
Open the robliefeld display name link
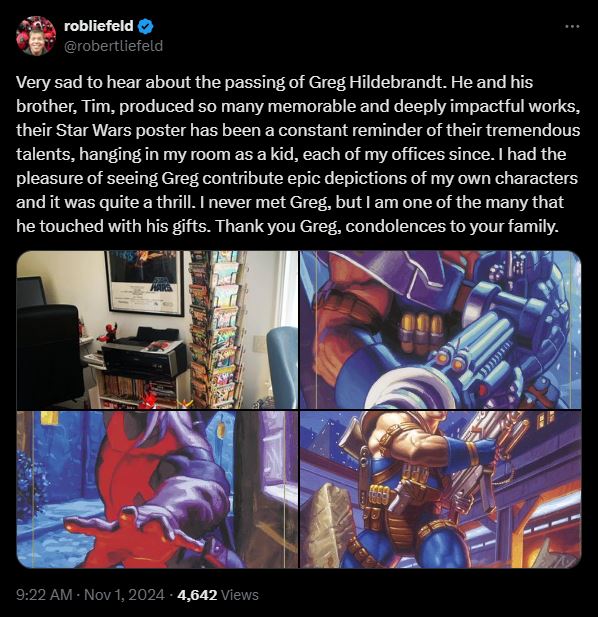tap(99, 26)
